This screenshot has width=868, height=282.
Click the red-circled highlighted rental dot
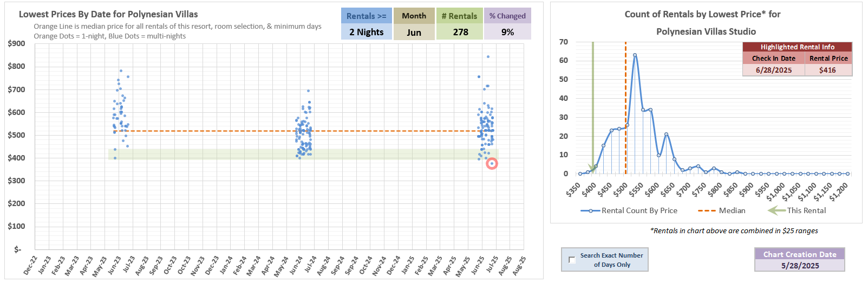point(492,163)
